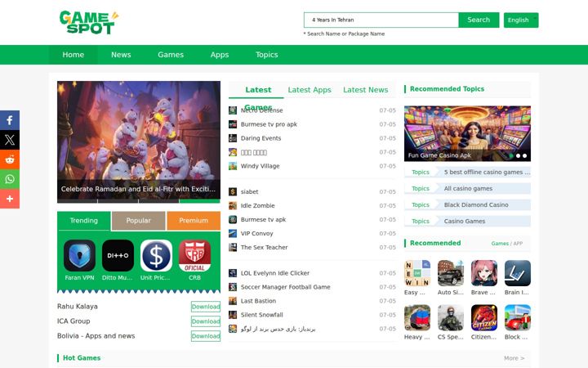Screen dimensions: 588x368
Task: Open the CS Special soldier game icon
Action: point(451,317)
